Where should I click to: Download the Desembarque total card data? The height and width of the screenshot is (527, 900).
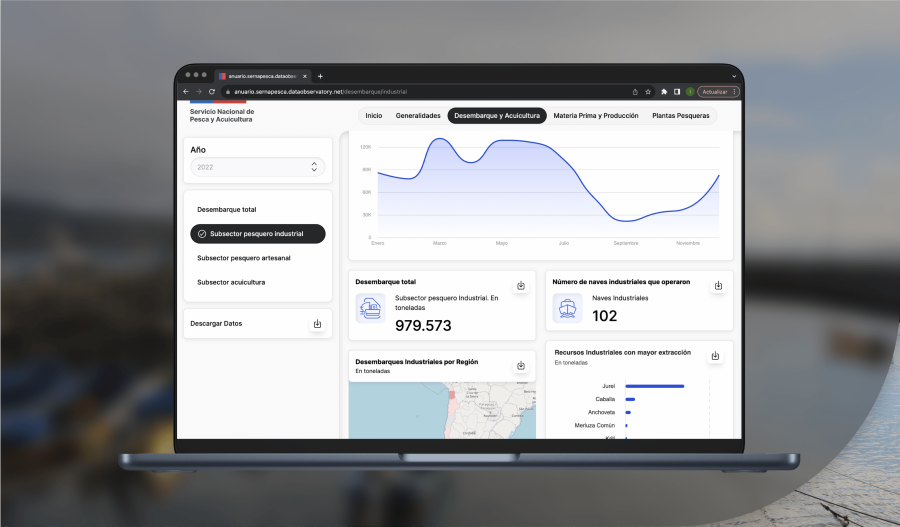pos(520,286)
